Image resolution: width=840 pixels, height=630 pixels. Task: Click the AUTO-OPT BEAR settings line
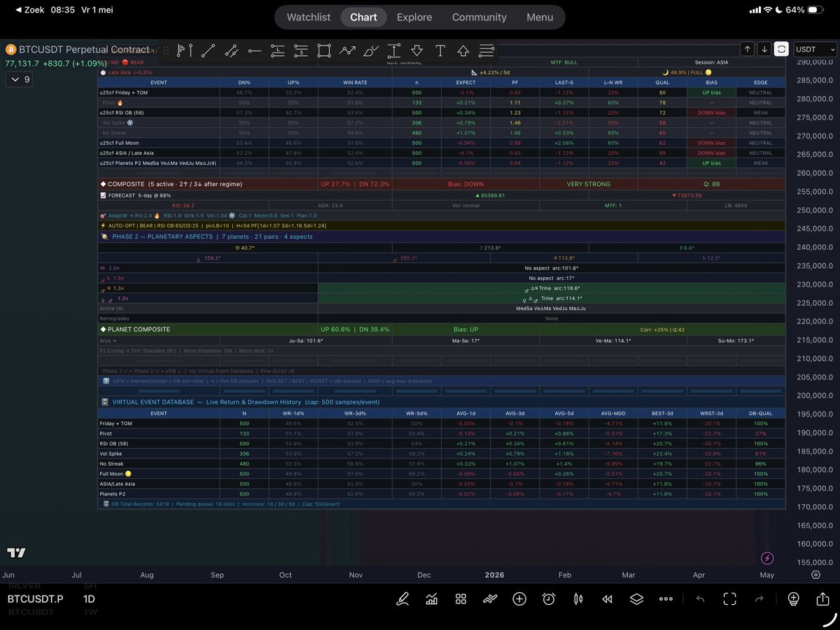click(x=441, y=226)
